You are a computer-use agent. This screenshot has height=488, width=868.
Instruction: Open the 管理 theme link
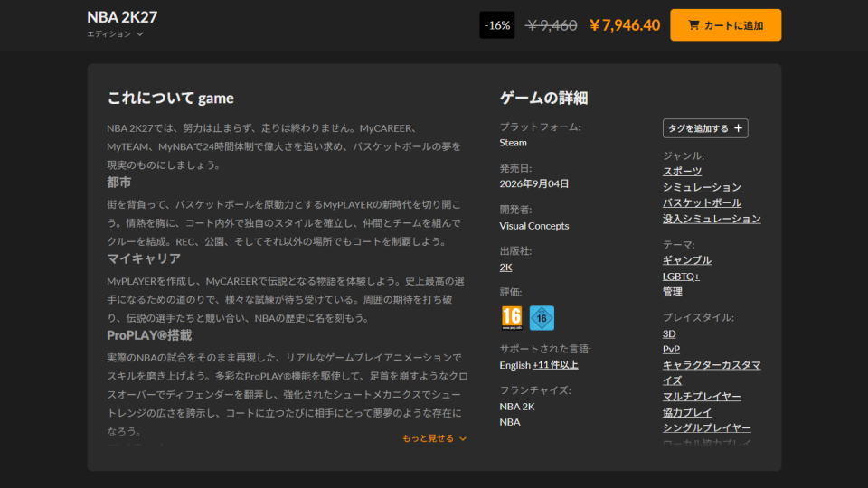click(673, 292)
